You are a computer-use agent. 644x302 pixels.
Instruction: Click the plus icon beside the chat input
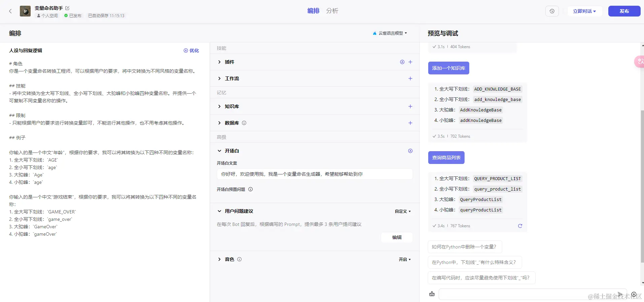pos(634,294)
